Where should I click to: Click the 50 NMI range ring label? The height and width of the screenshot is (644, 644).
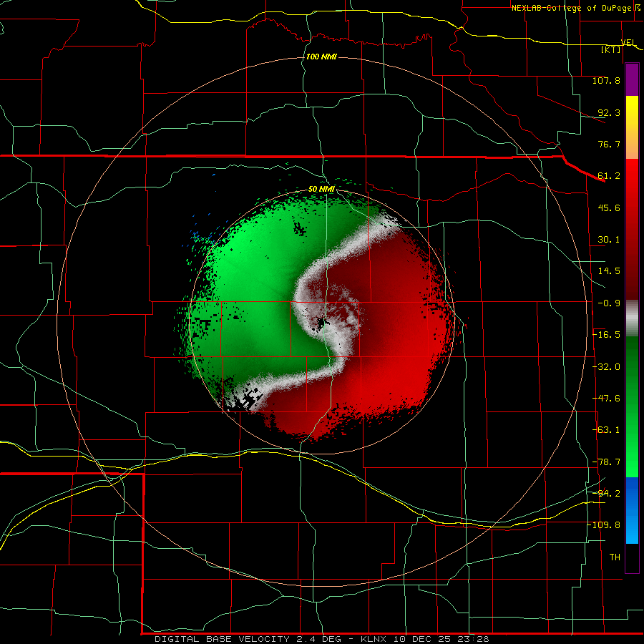[x=321, y=190]
